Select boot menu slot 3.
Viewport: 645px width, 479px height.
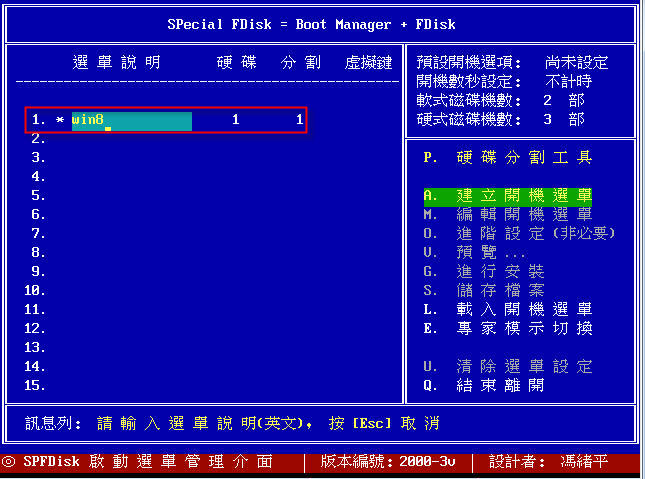38,158
